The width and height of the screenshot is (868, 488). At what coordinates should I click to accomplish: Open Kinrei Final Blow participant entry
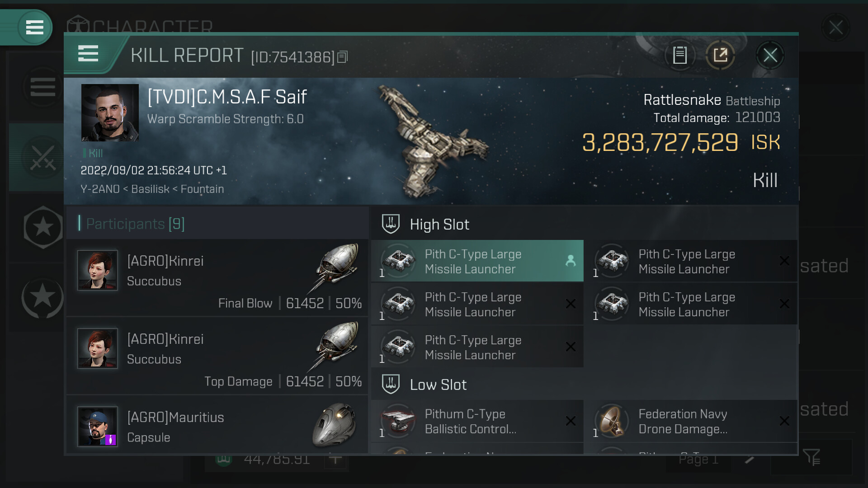tap(217, 278)
